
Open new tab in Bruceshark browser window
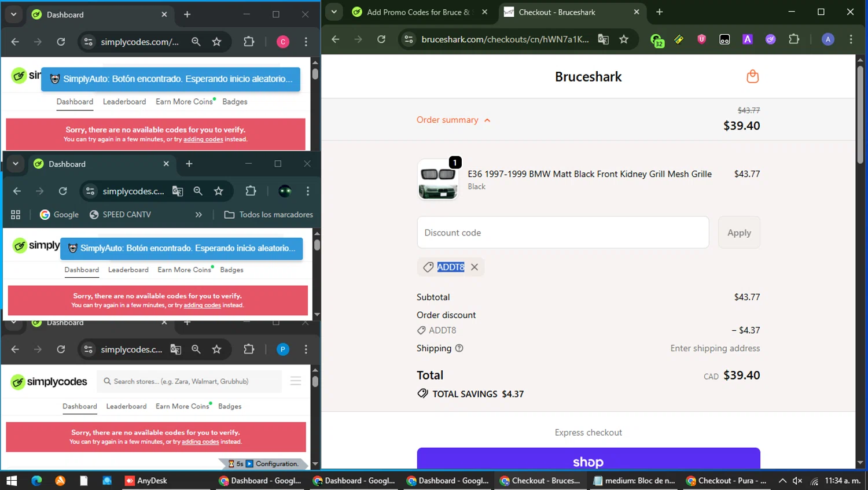click(x=659, y=12)
